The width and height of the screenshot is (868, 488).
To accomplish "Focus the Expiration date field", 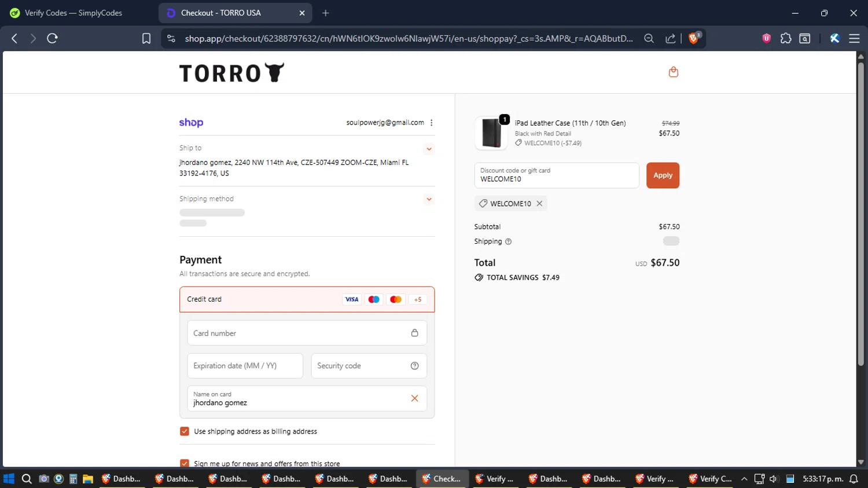I will [x=245, y=366].
